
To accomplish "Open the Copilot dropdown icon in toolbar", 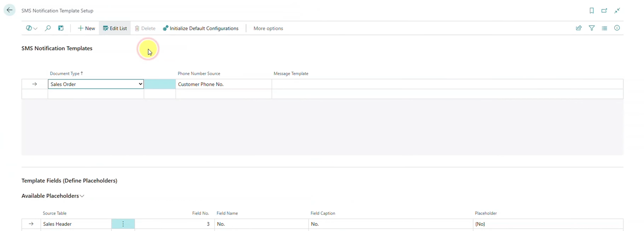I will [31, 28].
